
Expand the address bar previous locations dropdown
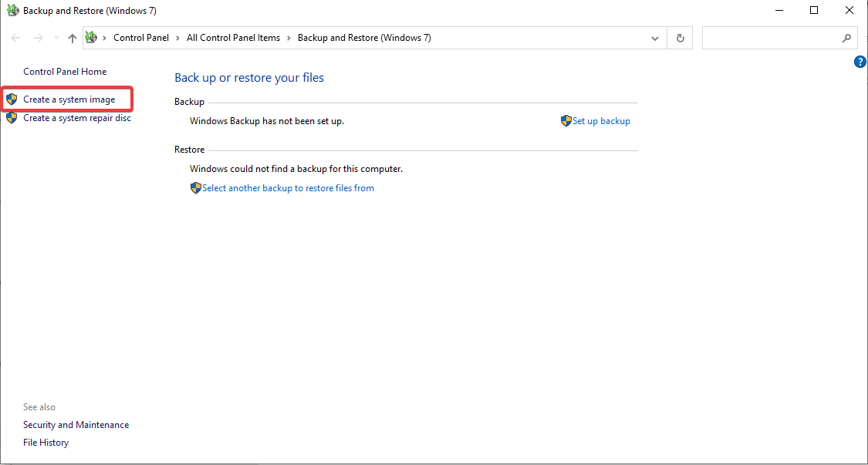[655, 38]
